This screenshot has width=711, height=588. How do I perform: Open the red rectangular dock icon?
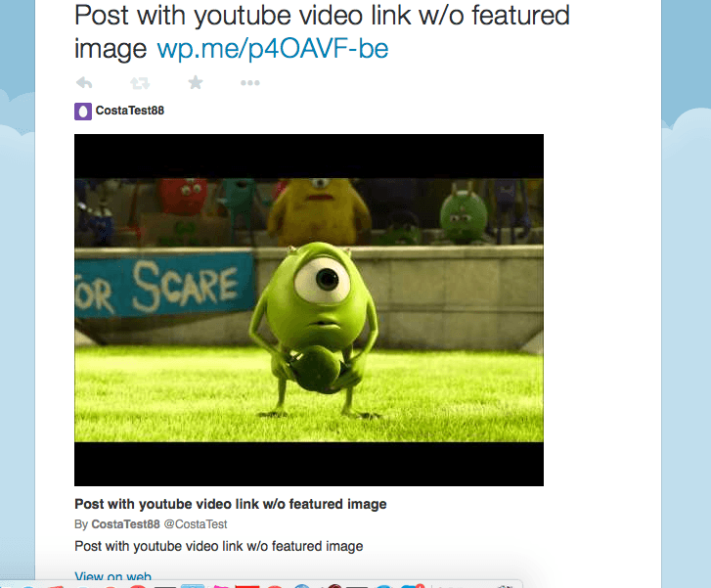247,586
